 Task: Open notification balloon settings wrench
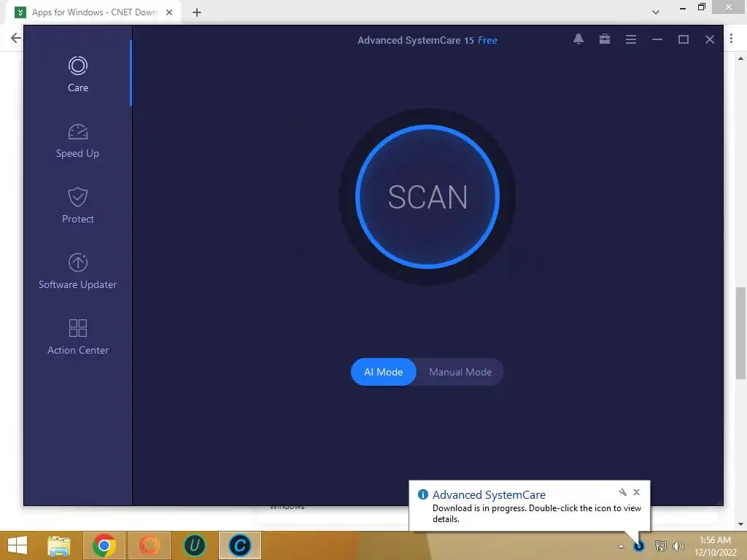[623, 492]
